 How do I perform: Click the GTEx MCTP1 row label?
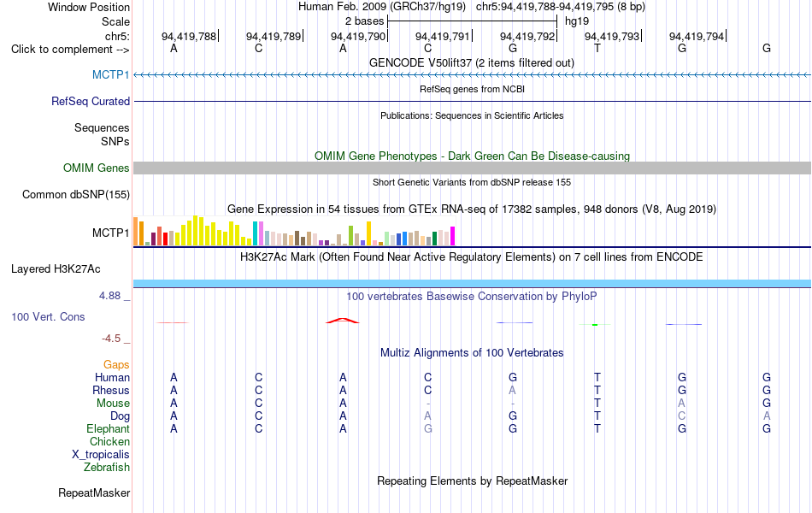(x=111, y=233)
